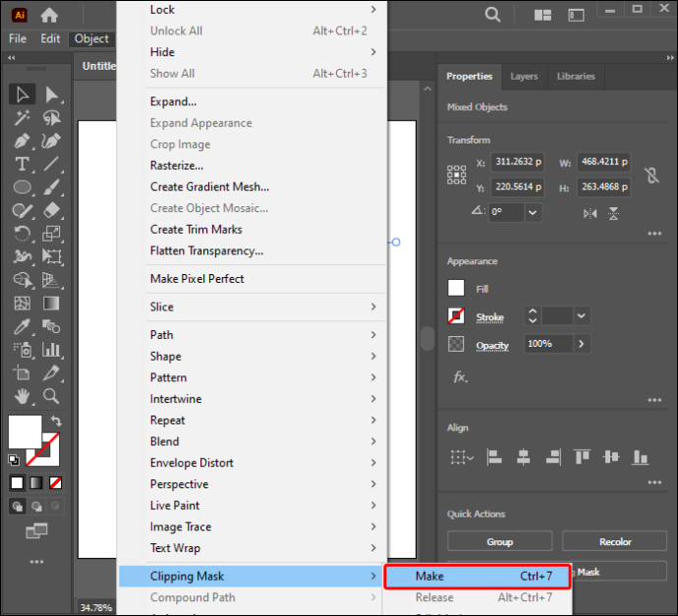Image resolution: width=678 pixels, height=616 pixels.
Task: Toggle constrain width and height proportions
Action: tap(651, 175)
